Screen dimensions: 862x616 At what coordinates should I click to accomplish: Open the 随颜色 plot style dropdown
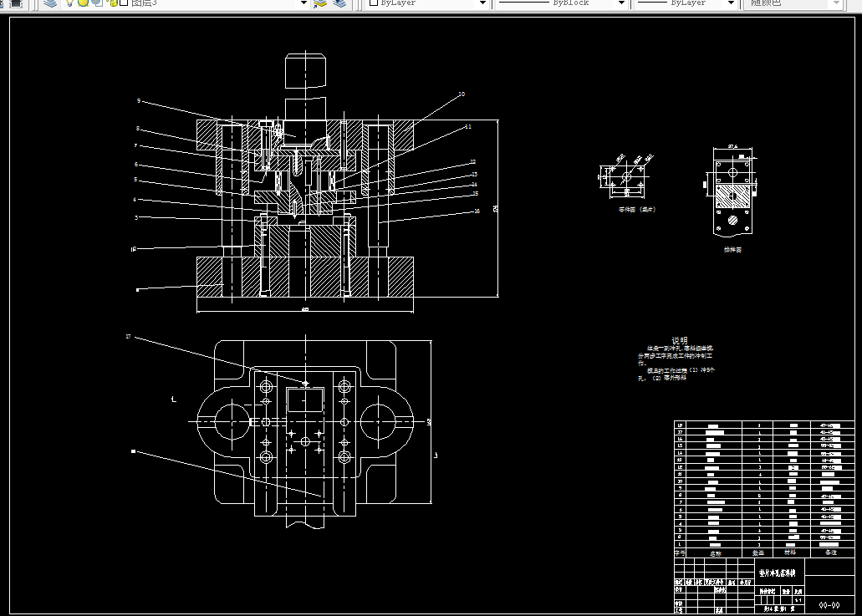pos(836,3)
